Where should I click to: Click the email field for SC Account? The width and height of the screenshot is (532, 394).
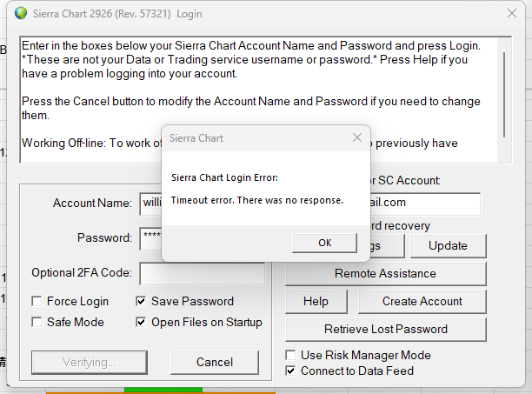click(425, 204)
